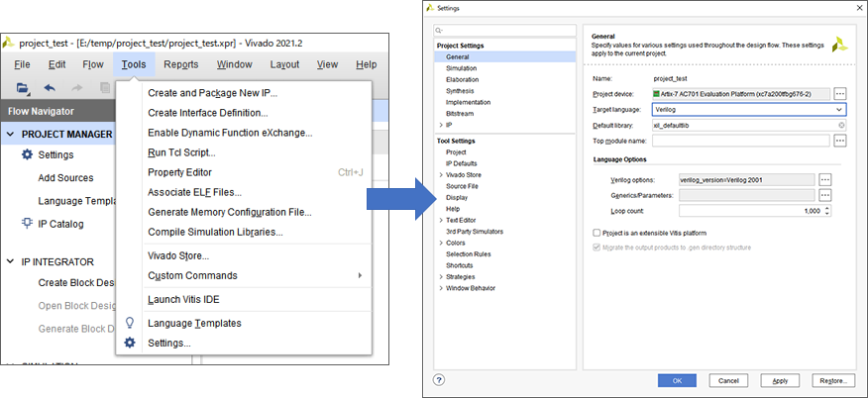Click the redo arrow in Vivado toolbar

(77, 87)
